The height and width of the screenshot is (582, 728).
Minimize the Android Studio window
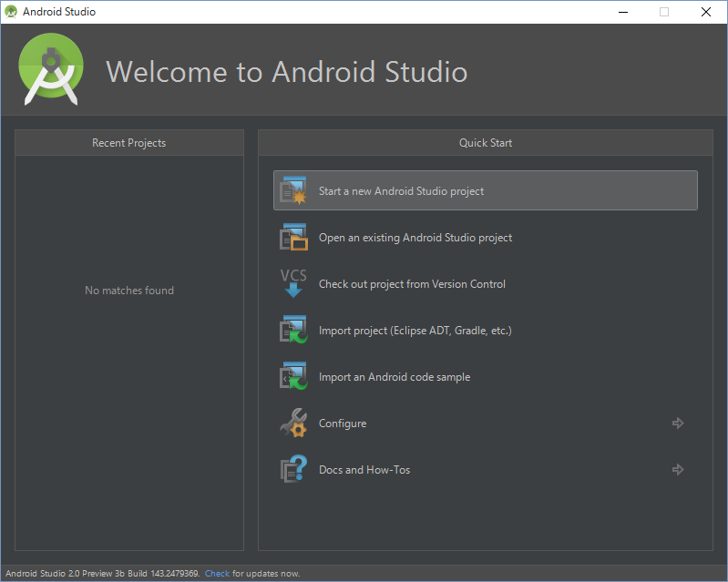[623, 12]
